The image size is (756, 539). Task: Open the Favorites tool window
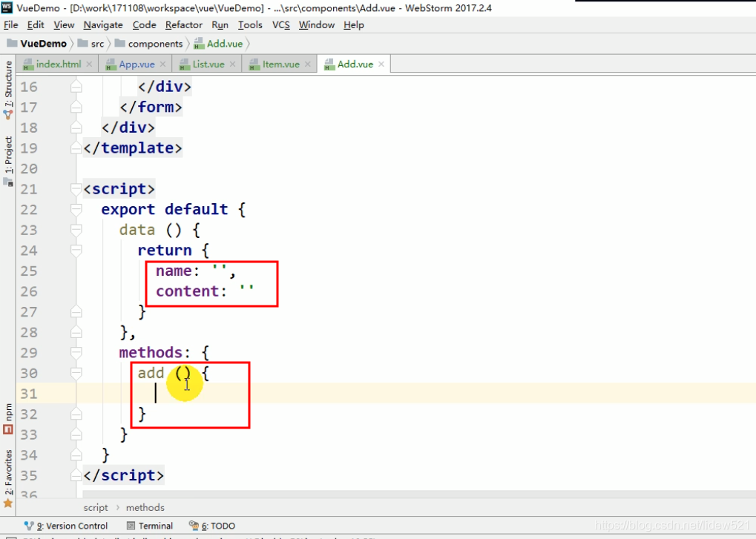8,479
